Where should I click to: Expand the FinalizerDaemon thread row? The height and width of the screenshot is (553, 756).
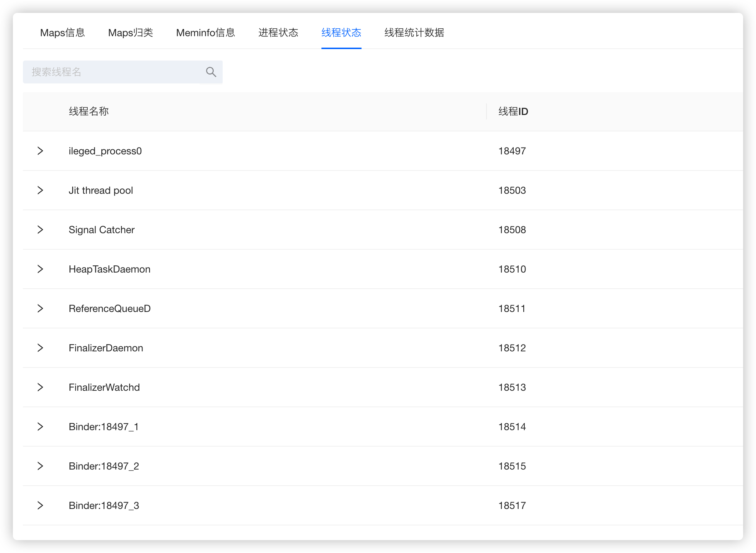[40, 348]
